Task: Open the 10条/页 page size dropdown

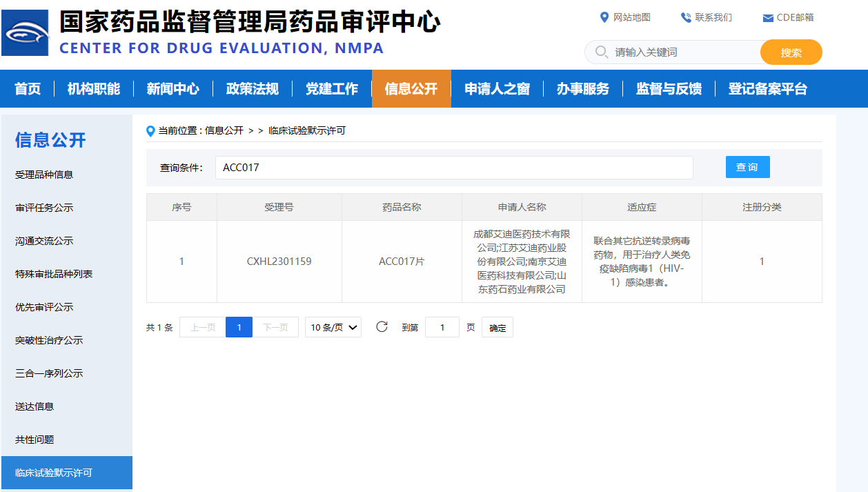Action: pyautogui.click(x=333, y=327)
